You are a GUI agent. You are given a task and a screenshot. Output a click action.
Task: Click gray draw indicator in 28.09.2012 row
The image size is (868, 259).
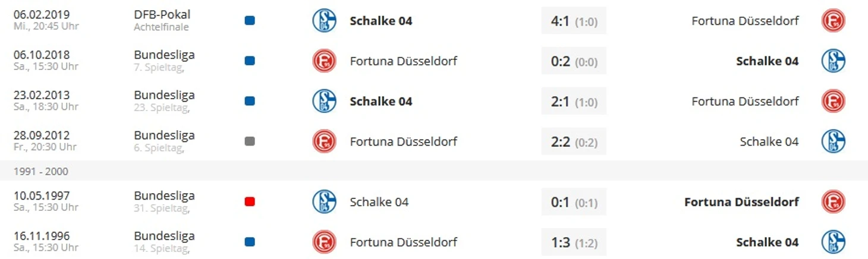250,141
